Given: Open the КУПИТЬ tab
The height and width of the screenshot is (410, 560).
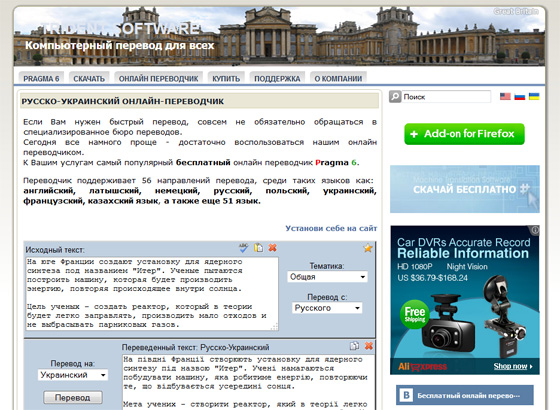Looking at the screenshot, I should click(x=226, y=79).
